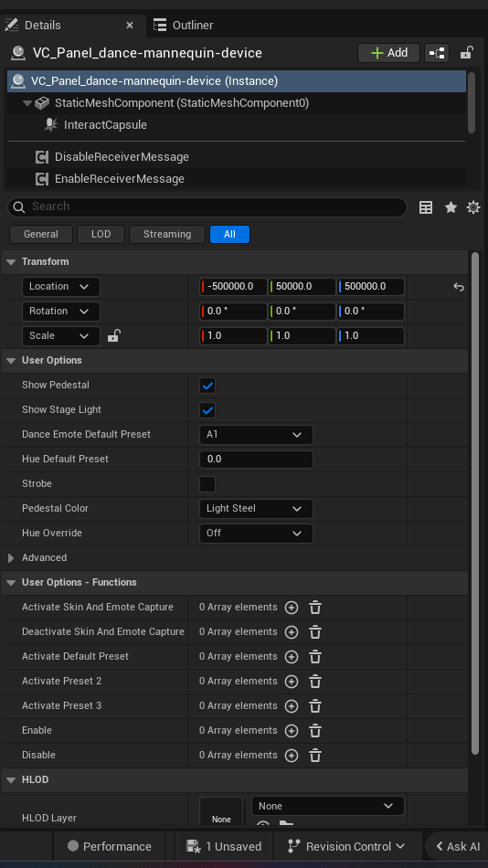The width and height of the screenshot is (488, 868).
Task: Filter by General category
Action: (41, 234)
